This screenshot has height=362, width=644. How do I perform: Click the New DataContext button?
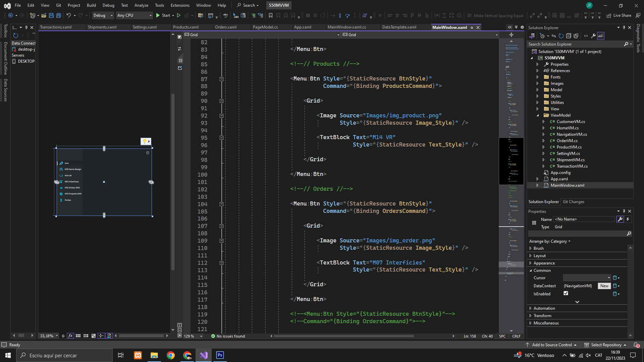pos(604,286)
